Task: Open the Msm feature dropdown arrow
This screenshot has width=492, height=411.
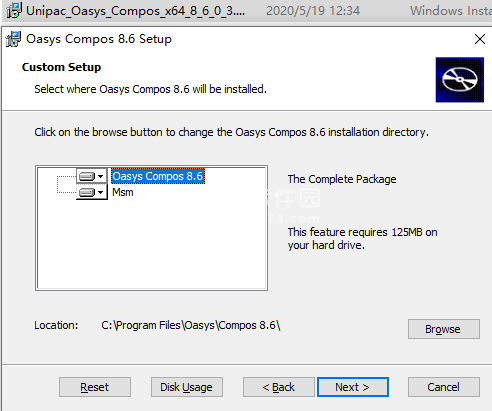Action: point(101,192)
